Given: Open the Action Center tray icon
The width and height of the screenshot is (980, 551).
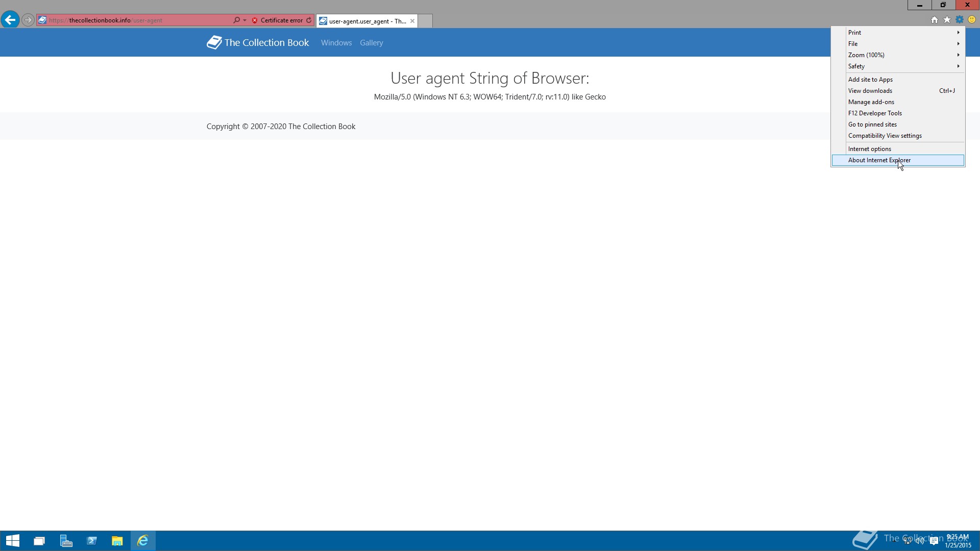Looking at the screenshot, I should pos(934,541).
